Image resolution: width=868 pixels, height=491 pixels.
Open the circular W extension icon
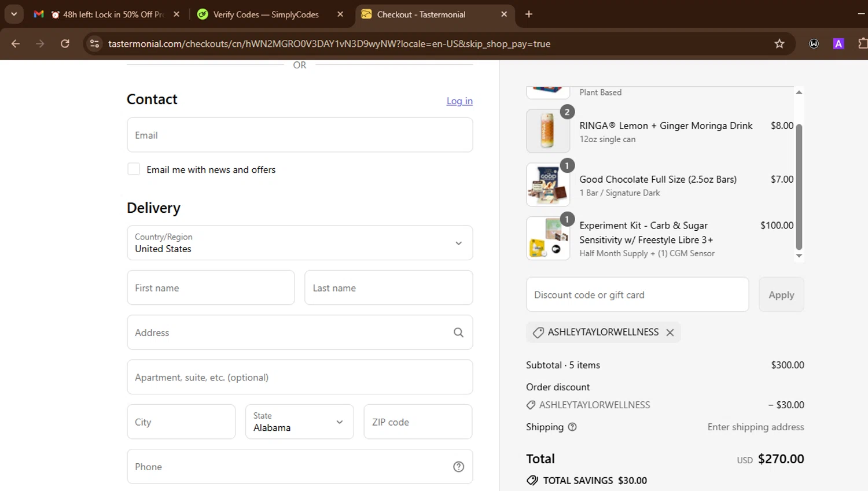click(x=814, y=43)
